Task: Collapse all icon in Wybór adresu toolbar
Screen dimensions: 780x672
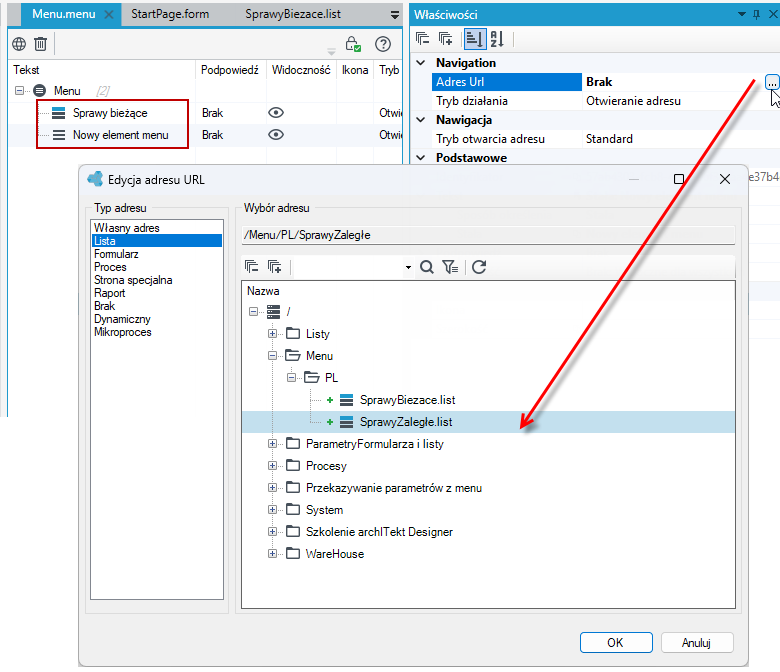Action: (251, 267)
